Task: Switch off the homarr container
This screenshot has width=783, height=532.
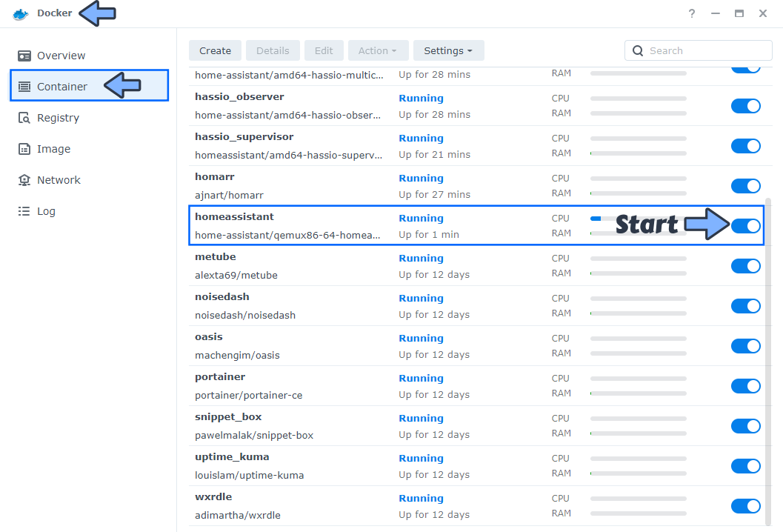Action: tap(745, 186)
